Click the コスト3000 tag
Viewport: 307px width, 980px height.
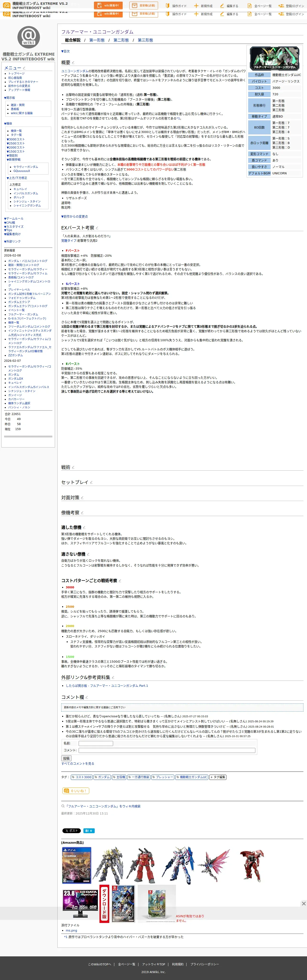[82, 777]
